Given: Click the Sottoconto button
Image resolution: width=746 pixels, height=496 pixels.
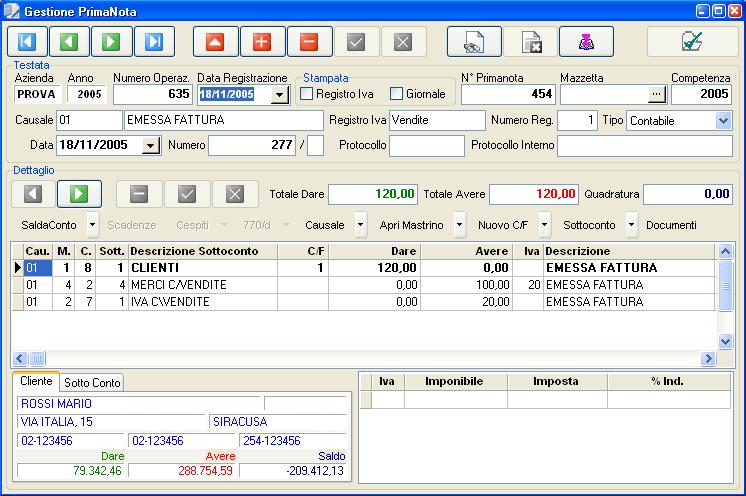Looking at the screenshot, I should click(x=589, y=225).
